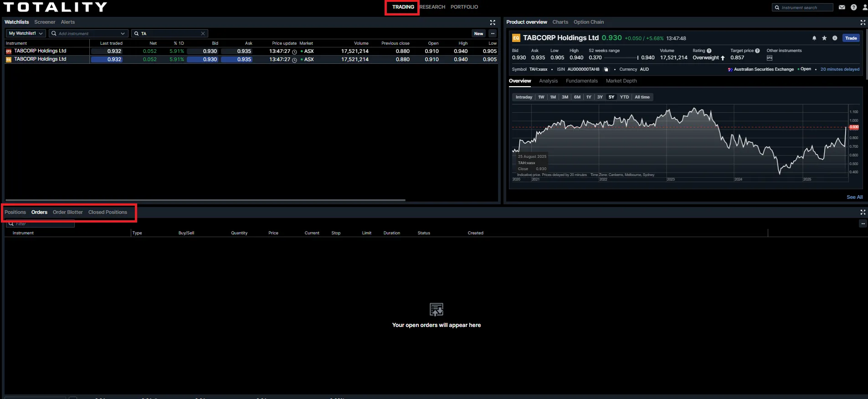Click the blue Trade button
This screenshot has height=399, width=868.
(x=851, y=38)
